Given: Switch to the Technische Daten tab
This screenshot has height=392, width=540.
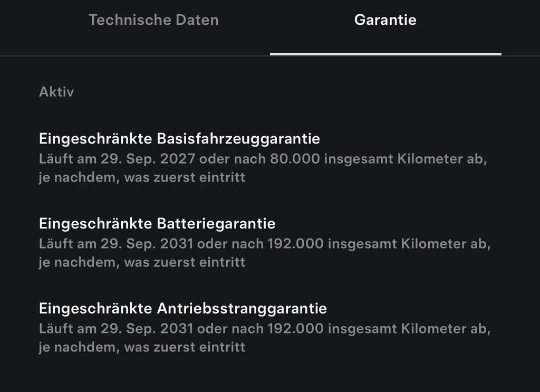Looking at the screenshot, I should (153, 20).
